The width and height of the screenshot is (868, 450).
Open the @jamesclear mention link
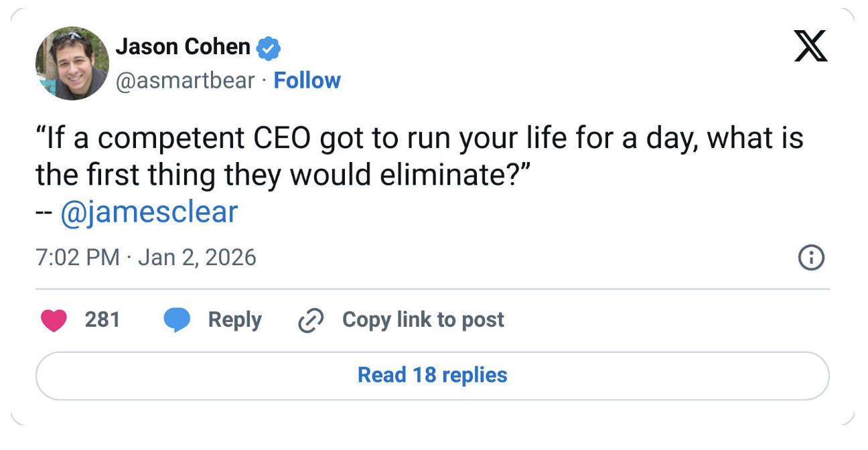149,212
